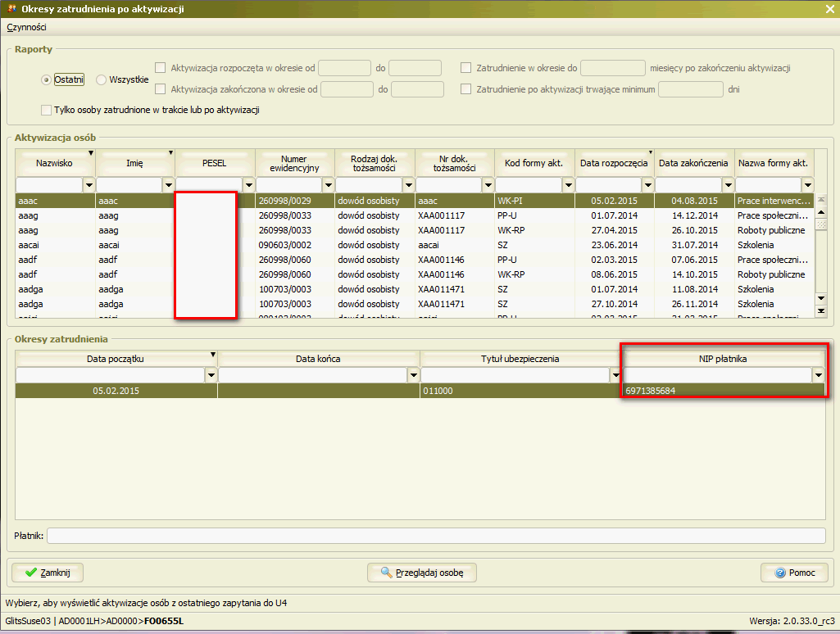
Task: Open the PESEL column filter dropdown
Action: (x=248, y=185)
